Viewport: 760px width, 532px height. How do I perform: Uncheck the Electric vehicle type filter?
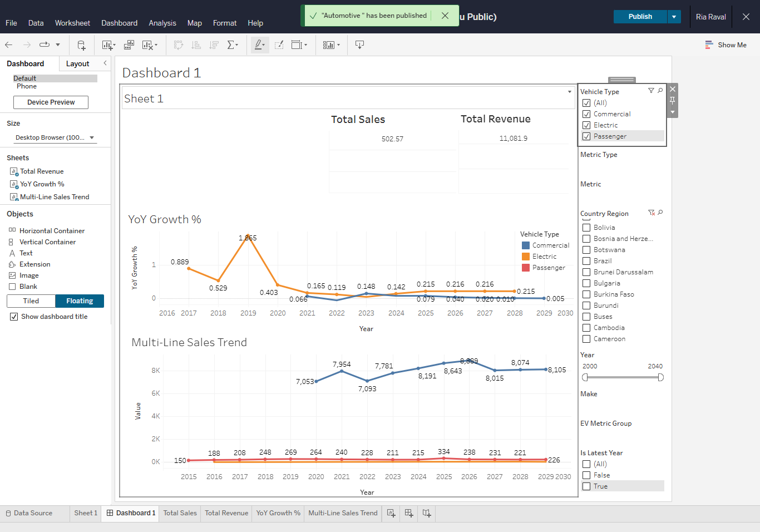pos(586,125)
